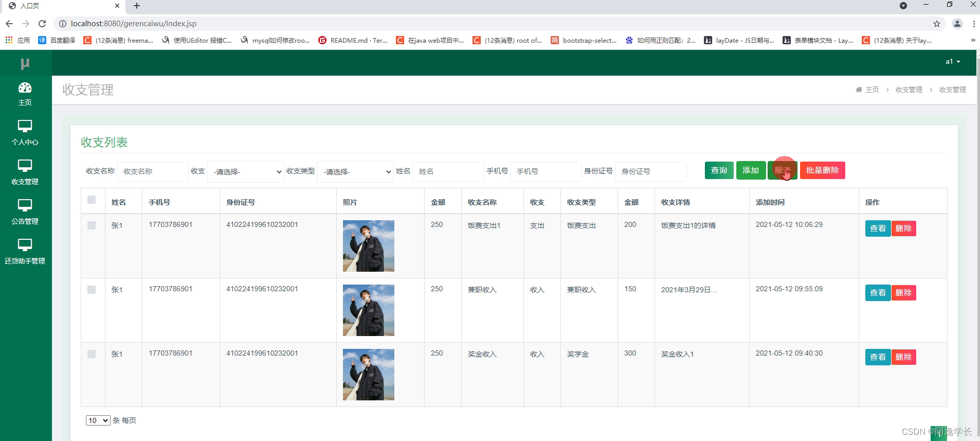The height and width of the screenshot is (441, 980).
Task: Expand the 收支 dropdown filter
Action: coord(246,172)
